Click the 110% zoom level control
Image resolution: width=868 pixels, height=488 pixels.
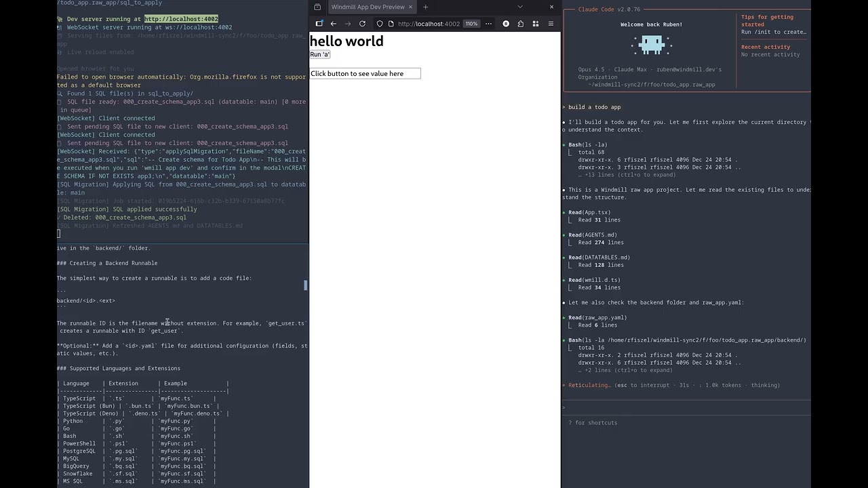[x=471, y=24]
